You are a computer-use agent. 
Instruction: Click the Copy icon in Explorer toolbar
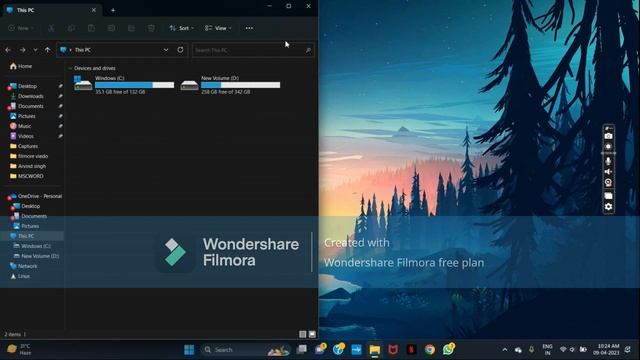pyautogui.click(x=71, y=28)
